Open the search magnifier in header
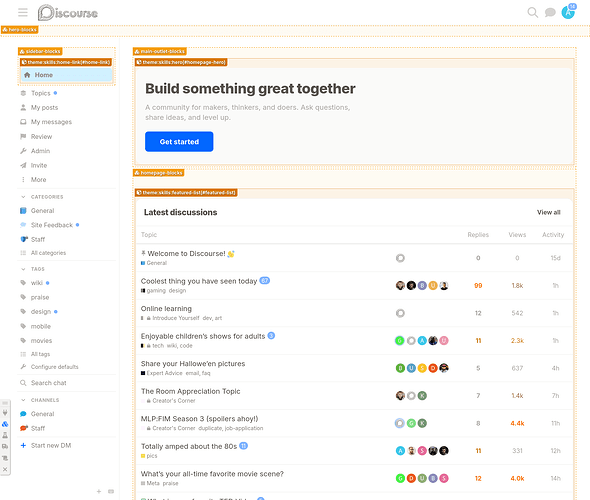590x500 pixels. [532, 12]
